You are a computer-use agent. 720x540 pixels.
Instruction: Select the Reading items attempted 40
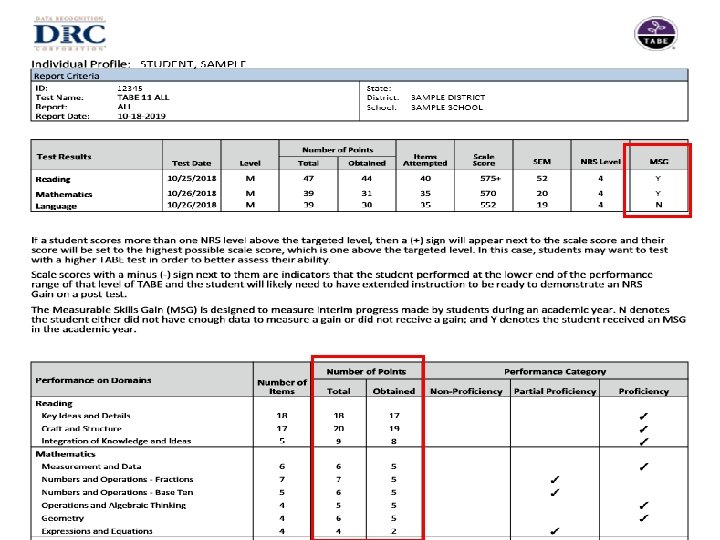coord(425,178)
